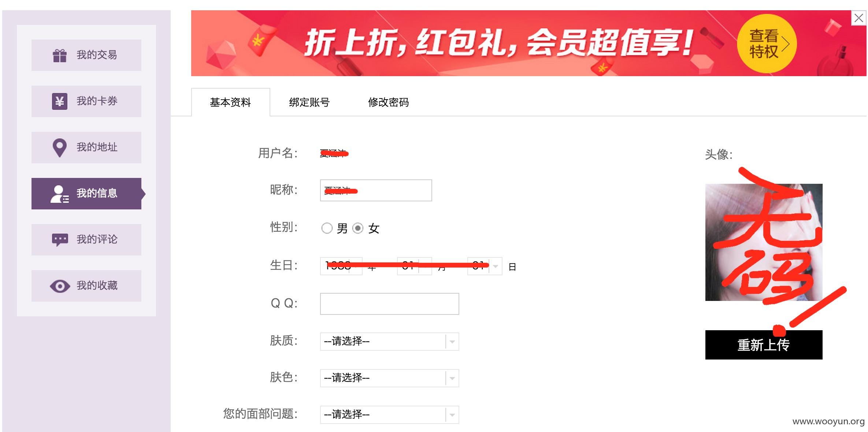868x432 pixels.
Task: Click the avatar photo thumbnail
Action: (764, 242)
